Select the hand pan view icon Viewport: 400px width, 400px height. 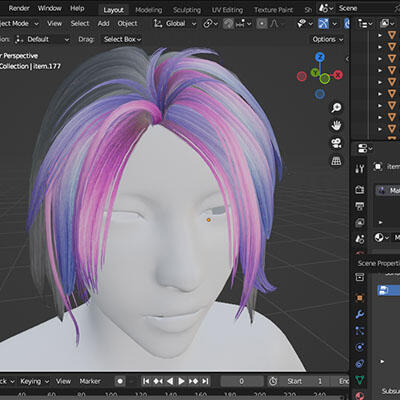click(336, 125)
